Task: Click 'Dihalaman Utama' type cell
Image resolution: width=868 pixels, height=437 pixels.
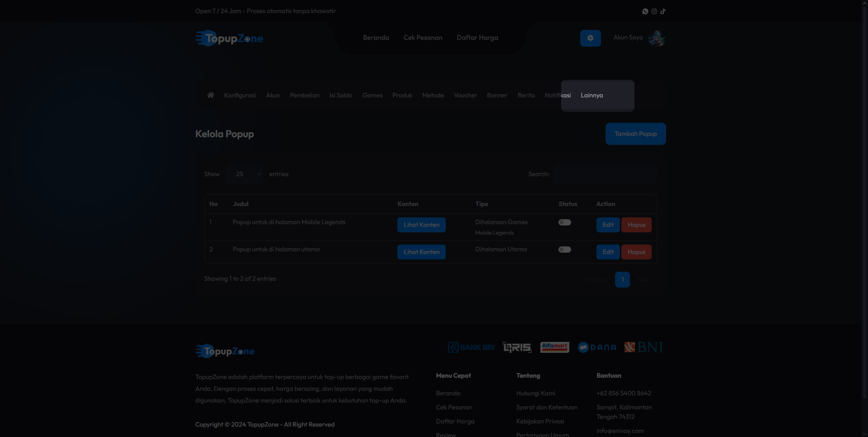Action: click(x=501, y=249)
